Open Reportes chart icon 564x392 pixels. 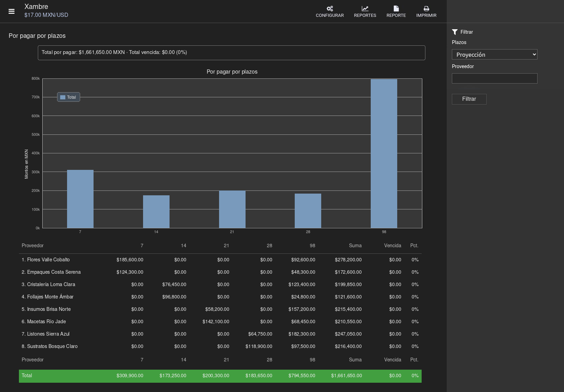tap(365, 9)
